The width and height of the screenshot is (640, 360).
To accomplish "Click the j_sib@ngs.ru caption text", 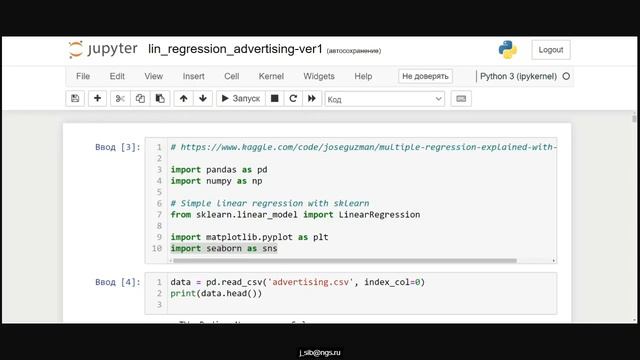I will coord(320,352).
